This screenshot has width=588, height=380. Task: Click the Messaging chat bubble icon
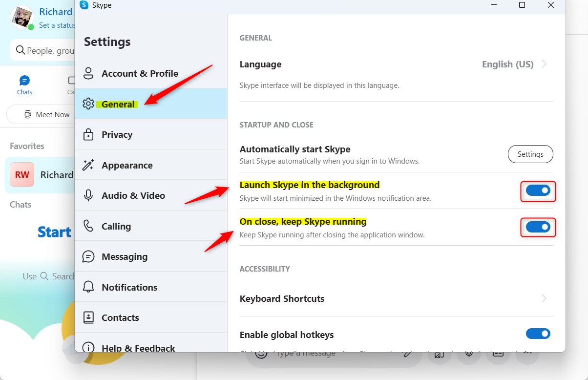[x=88, y=256]
